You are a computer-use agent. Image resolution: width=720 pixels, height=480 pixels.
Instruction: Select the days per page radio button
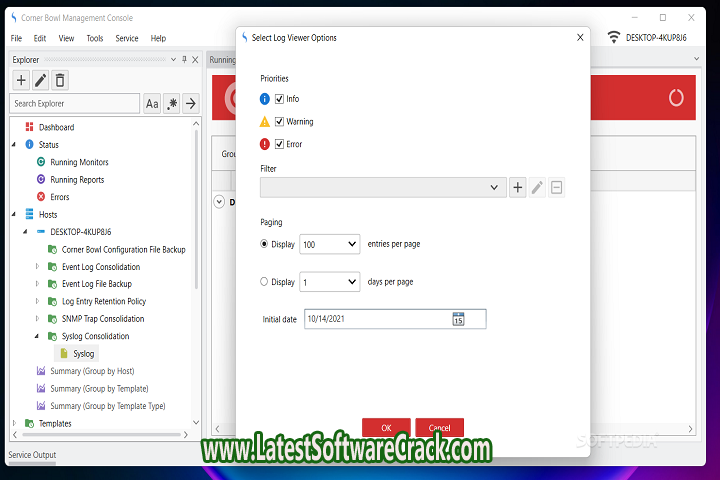click(265, 282)
